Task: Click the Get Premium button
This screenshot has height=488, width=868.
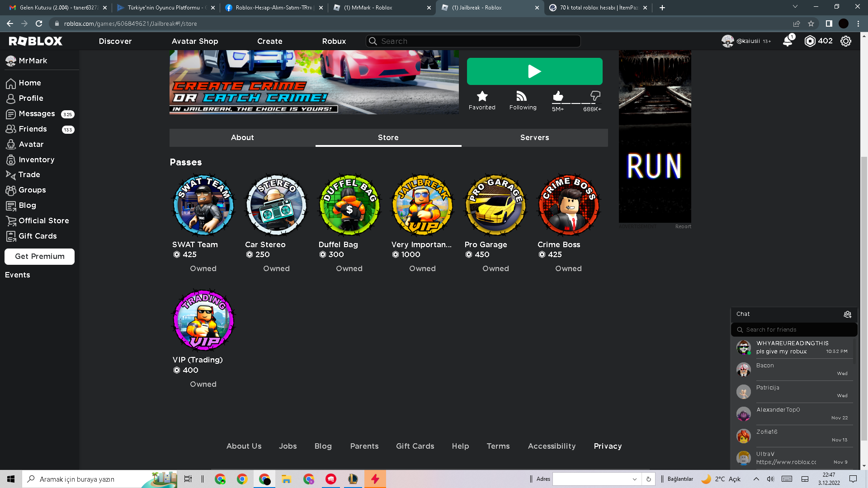Action: (x=40, y=256)
